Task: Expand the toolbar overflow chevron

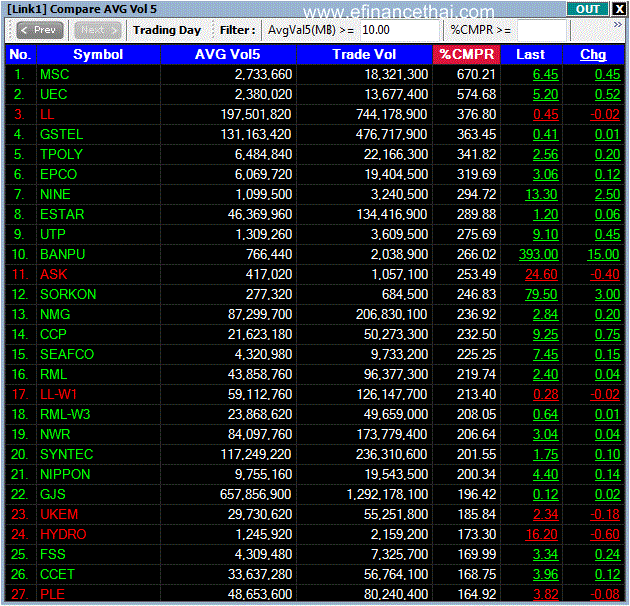Action: [x=618, y=25]
